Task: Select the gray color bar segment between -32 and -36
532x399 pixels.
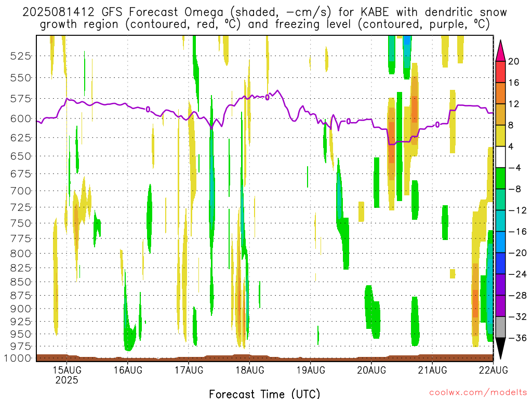Action: pos(500,327)
